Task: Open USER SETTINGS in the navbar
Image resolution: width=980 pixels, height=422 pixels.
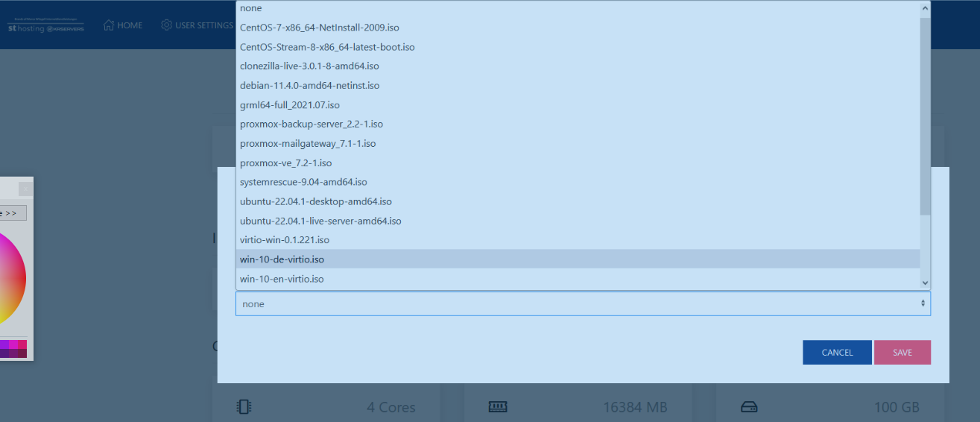Action: [197, 25]
